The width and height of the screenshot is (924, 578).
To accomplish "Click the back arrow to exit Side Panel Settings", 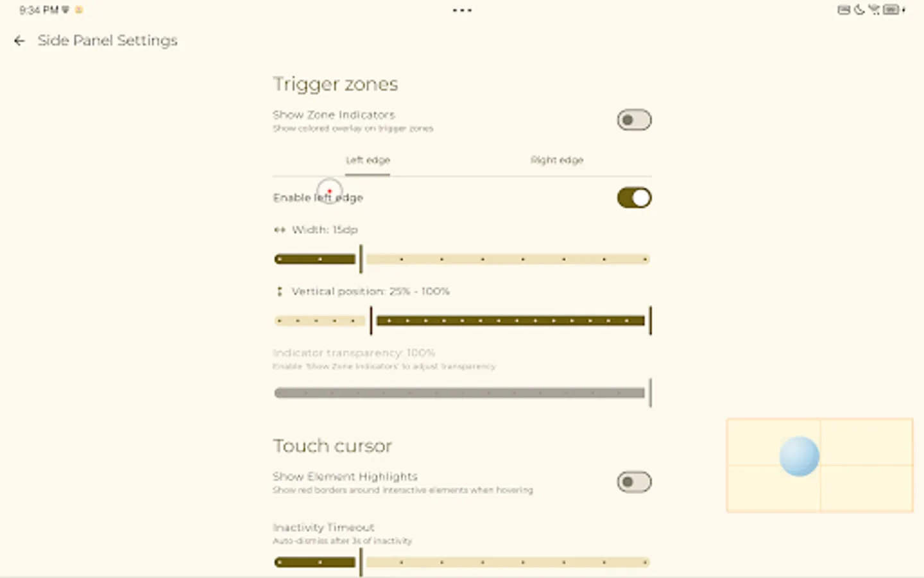I will pos(19,40).
